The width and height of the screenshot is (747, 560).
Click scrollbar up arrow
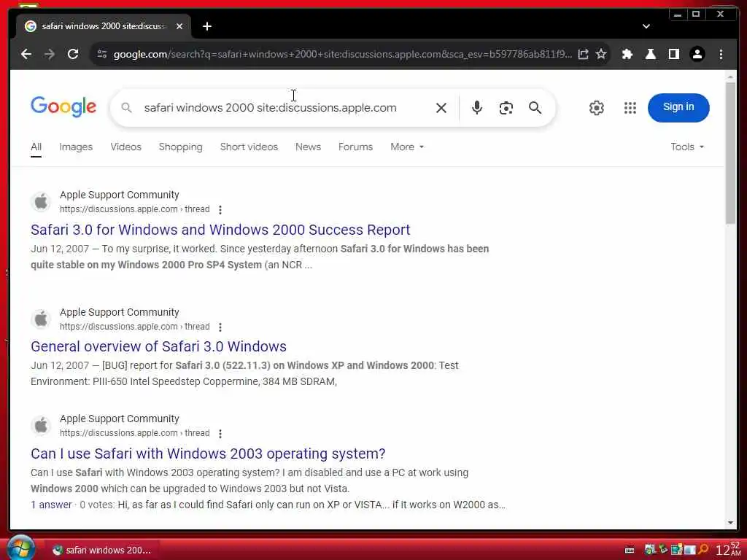[x=730, y=76]
